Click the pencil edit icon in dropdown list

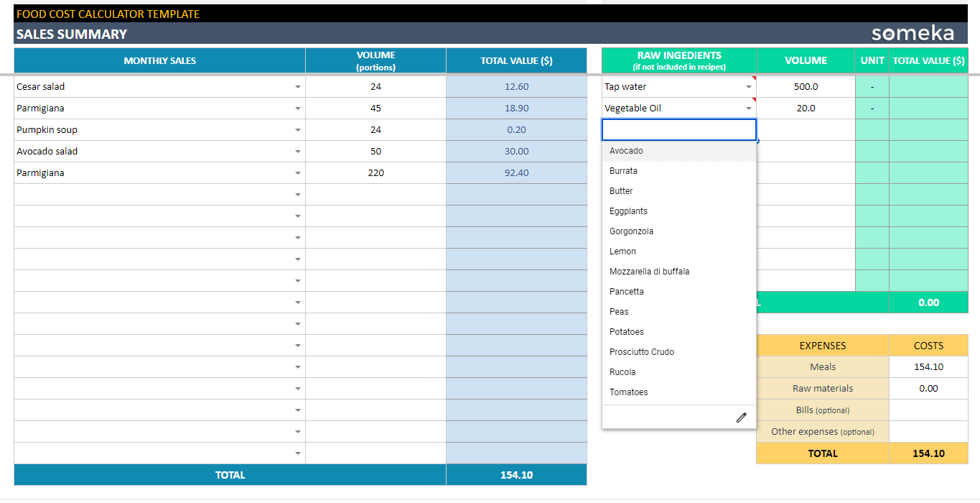pos(742,417)
